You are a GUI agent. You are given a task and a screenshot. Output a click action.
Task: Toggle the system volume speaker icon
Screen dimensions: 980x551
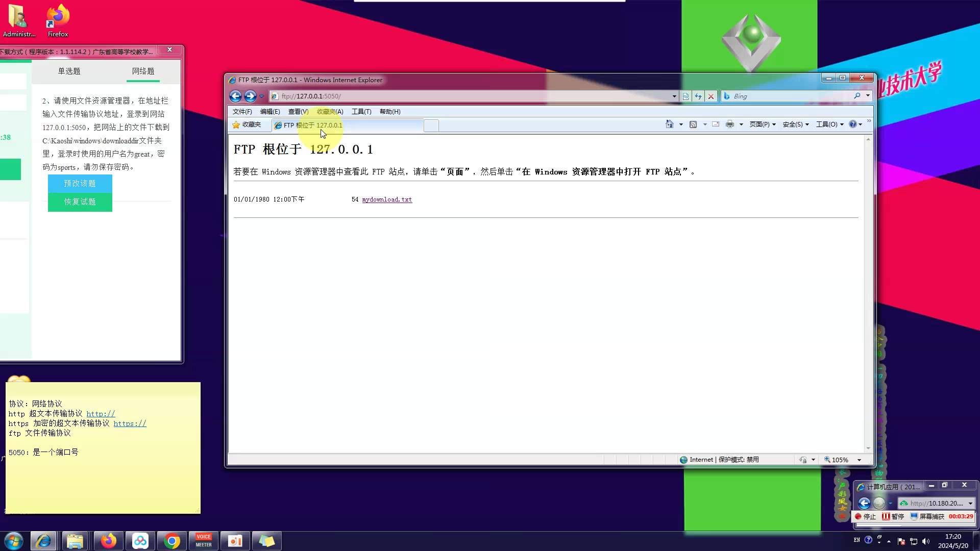tap(926, 541)
